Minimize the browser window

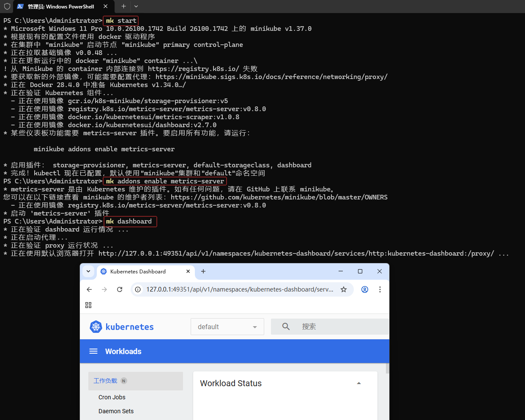click(341, 271)
